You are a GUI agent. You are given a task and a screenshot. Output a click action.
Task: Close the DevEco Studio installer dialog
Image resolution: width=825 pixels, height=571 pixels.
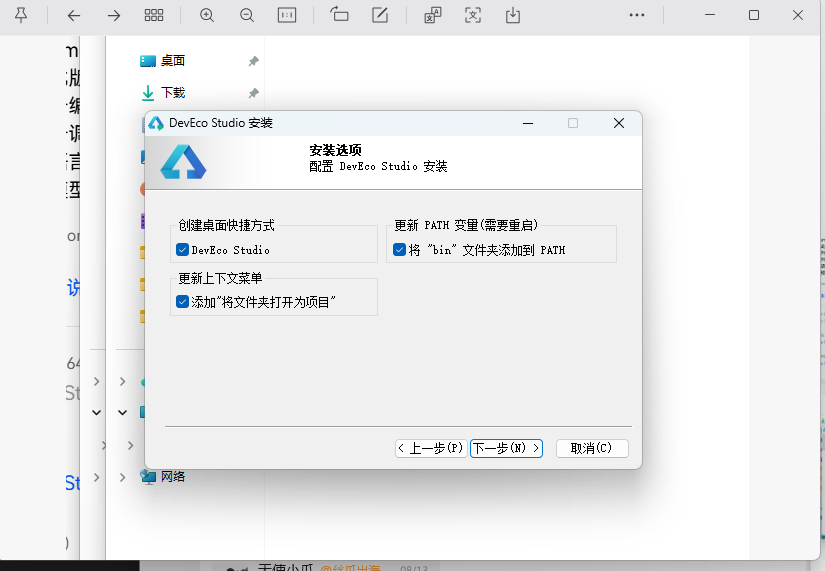619,123
